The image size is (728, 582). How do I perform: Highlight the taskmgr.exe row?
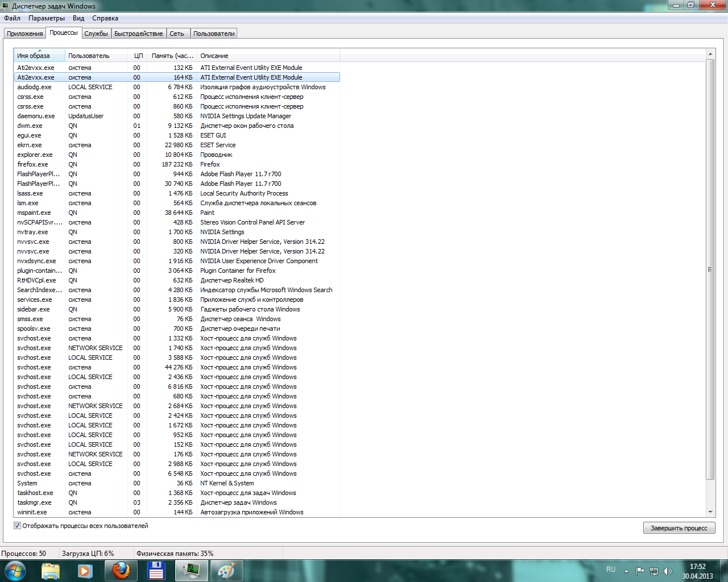[x=177, y=502]
